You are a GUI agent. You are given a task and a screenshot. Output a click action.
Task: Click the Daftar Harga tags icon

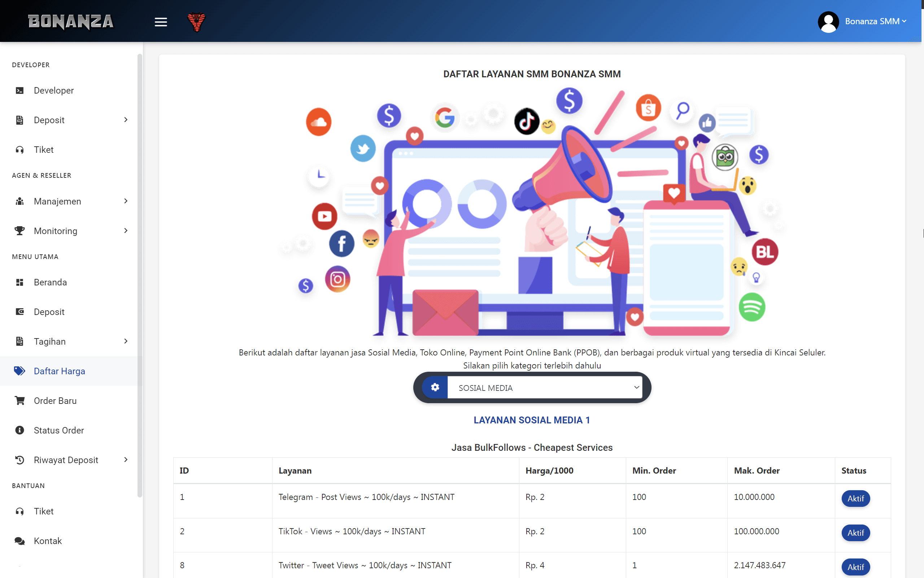19,371
